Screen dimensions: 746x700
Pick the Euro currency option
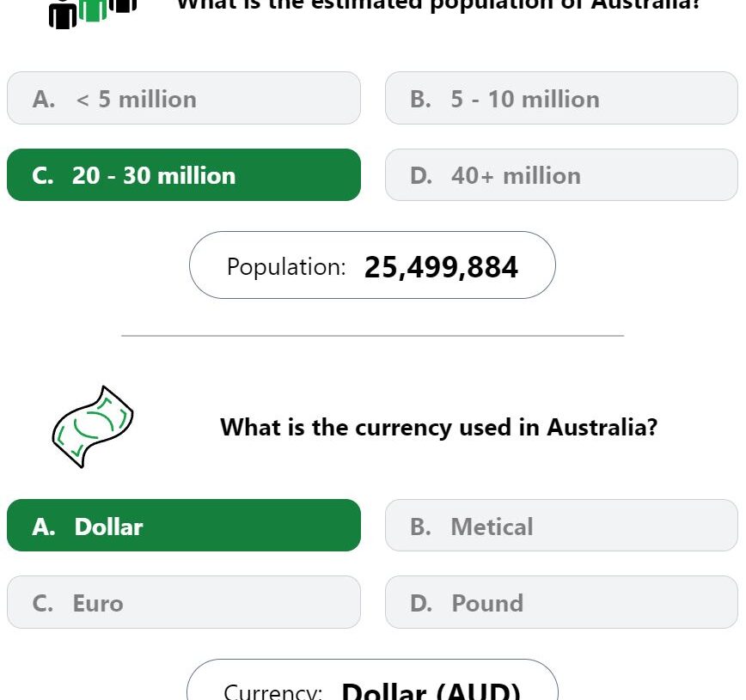(x=184, y=602)
